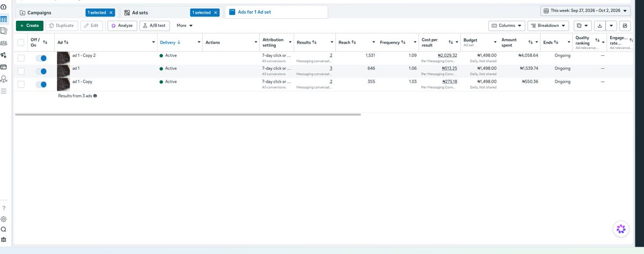This screenshot has height=254, width=644.
Task: Toggle off the ad 1 - Copy 2 switch
Action: tap(40, 58)
